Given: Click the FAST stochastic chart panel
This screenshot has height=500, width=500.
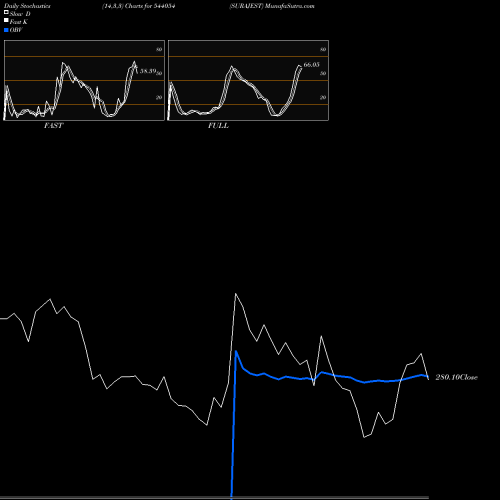Looking at the screenshot, I should click(x=84, y=80).
